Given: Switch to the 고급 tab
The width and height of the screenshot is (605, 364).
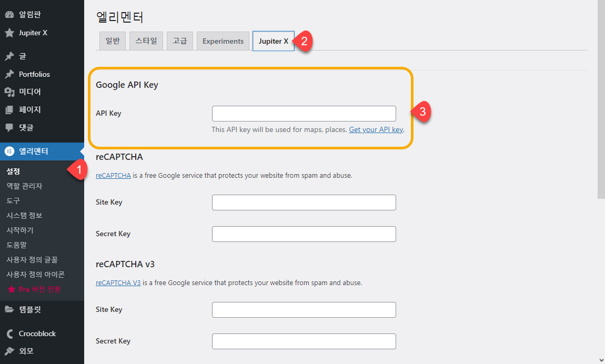Looking at the screenshot, I should pyautogui.click(x=180, y=41).
